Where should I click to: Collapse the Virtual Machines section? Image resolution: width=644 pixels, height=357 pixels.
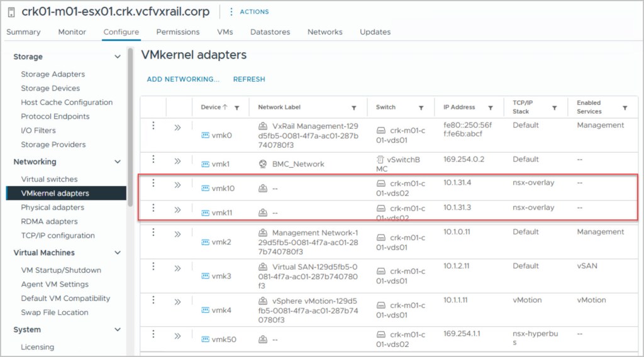coord(118,253)
